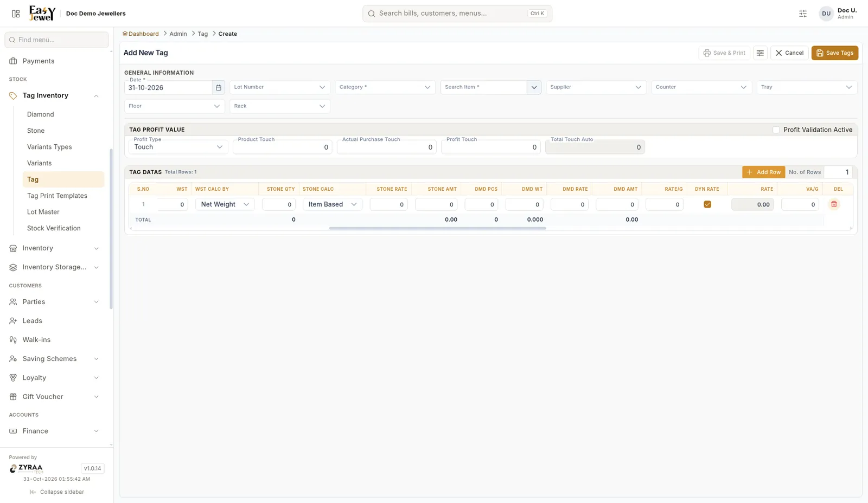Open the Floor dropdown

[174, 106]
